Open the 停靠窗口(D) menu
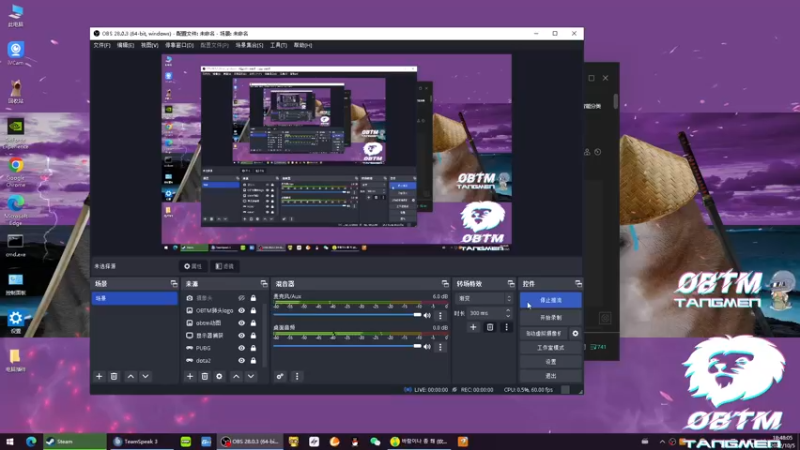Viewport: 800px width, 450px height. 179,45
